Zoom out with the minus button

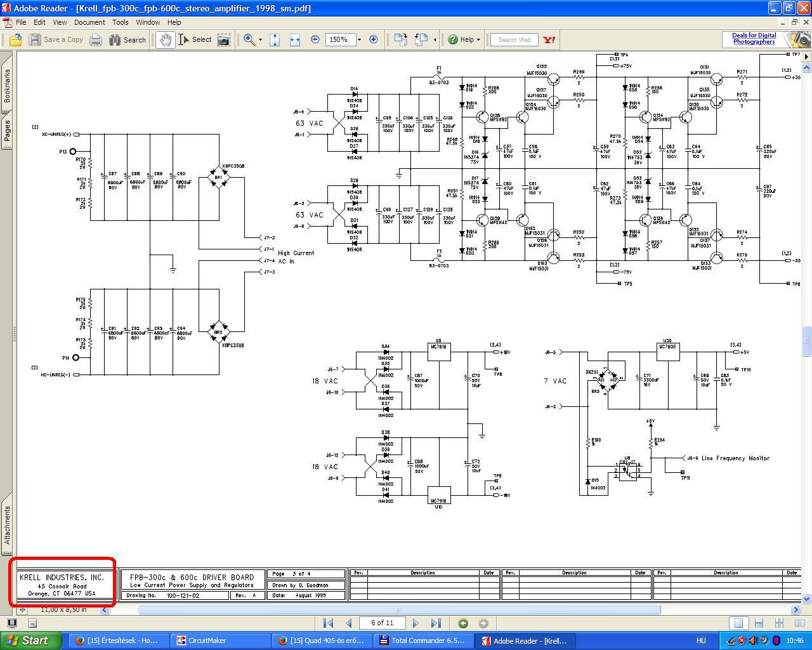point(315,39)
